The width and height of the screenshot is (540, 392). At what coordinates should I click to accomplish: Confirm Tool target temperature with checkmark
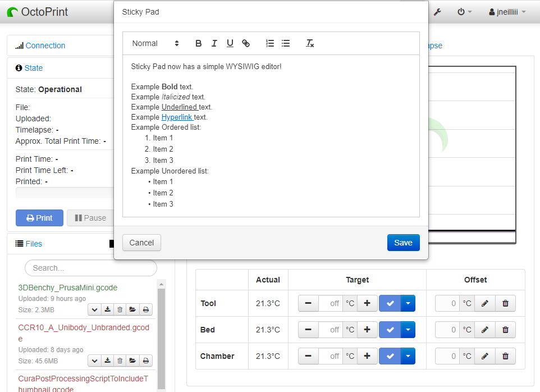pyautogui.click(x=390, y=303)
